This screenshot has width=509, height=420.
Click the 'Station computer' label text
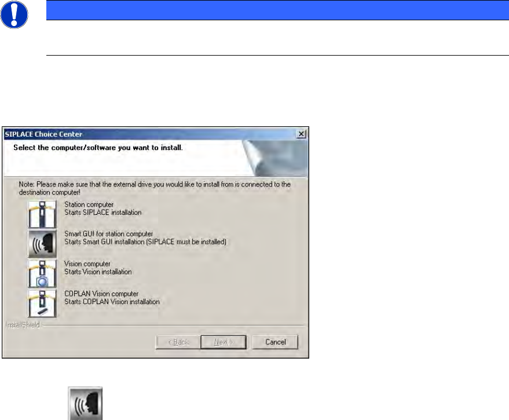pos(89,204)
